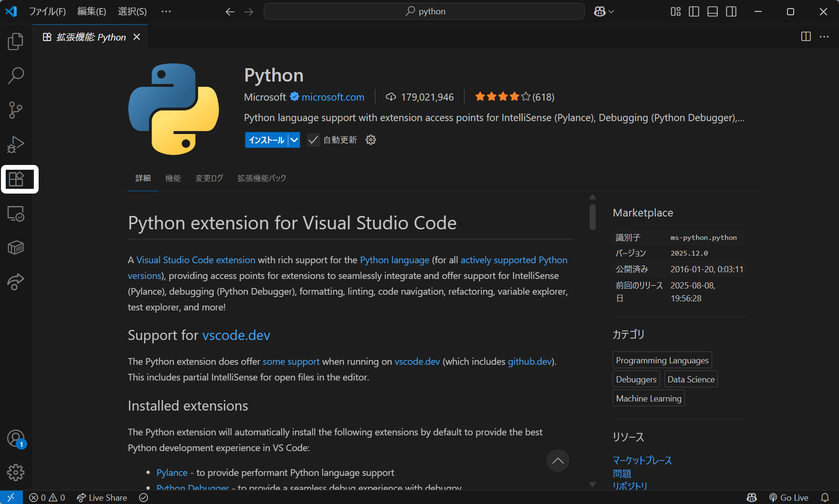Click the scroll-to-top round button

click(x=558, y=461)
